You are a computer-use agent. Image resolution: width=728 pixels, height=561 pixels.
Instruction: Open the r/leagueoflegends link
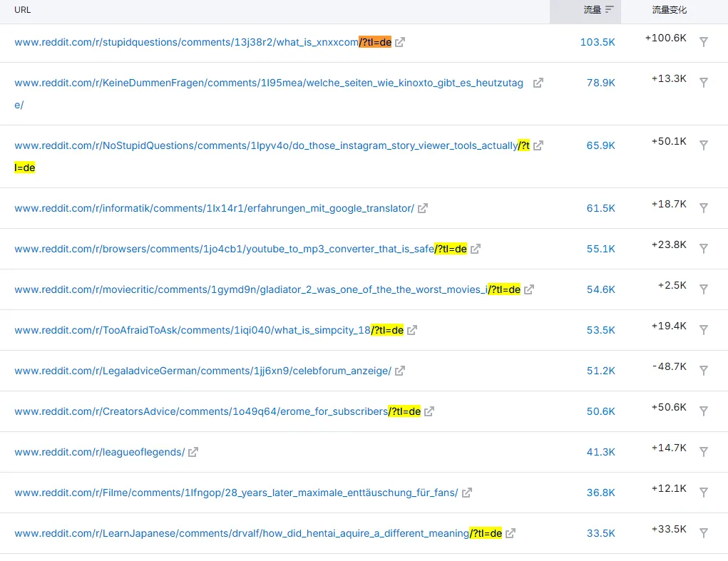[99, 452]
